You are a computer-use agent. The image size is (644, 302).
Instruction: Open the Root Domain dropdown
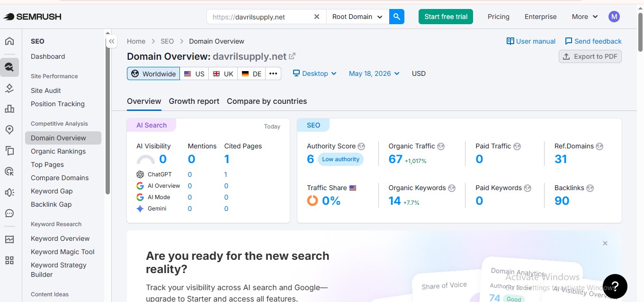point(358,17)
